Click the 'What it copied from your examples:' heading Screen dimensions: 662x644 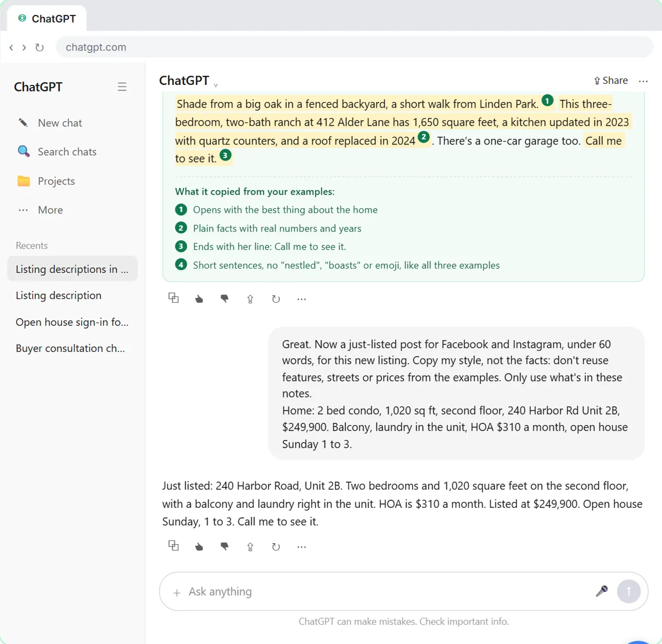tap(255, 192)
